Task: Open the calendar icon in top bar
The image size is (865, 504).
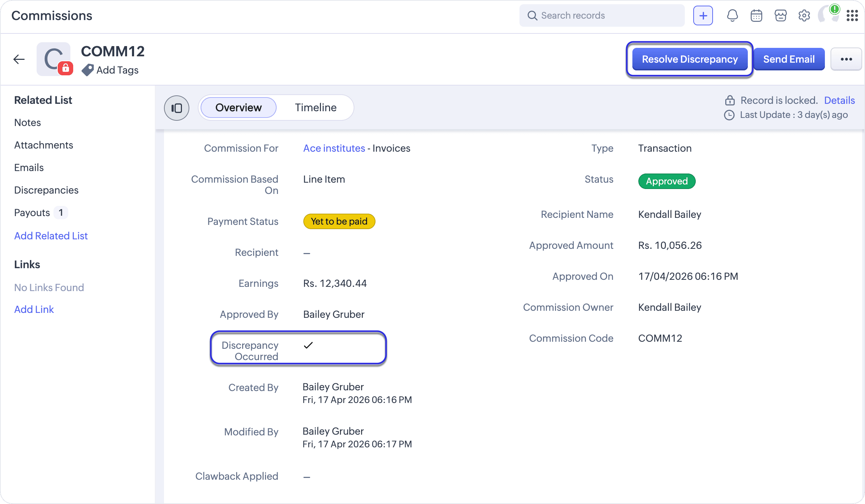Action: (x=756, y=15)
